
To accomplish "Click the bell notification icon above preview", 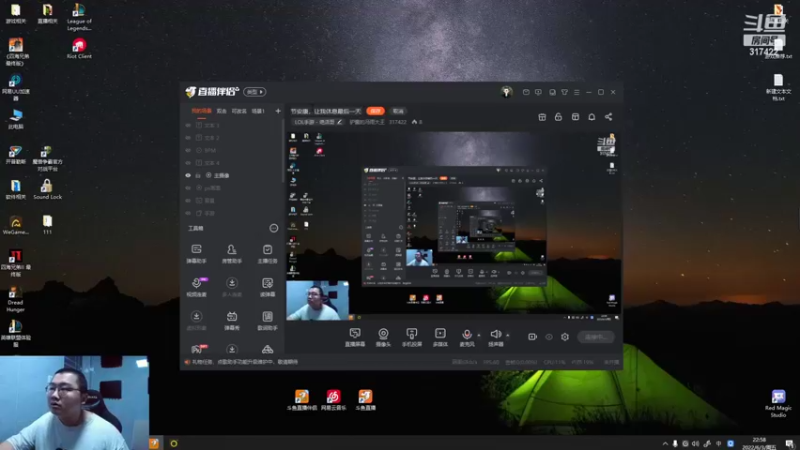I will (x=592, y=117).
